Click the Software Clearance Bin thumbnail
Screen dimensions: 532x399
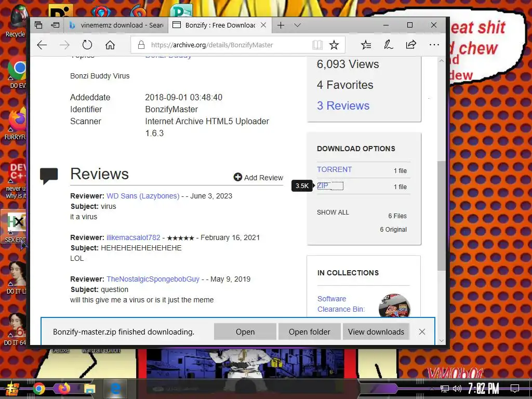(394, 305)
